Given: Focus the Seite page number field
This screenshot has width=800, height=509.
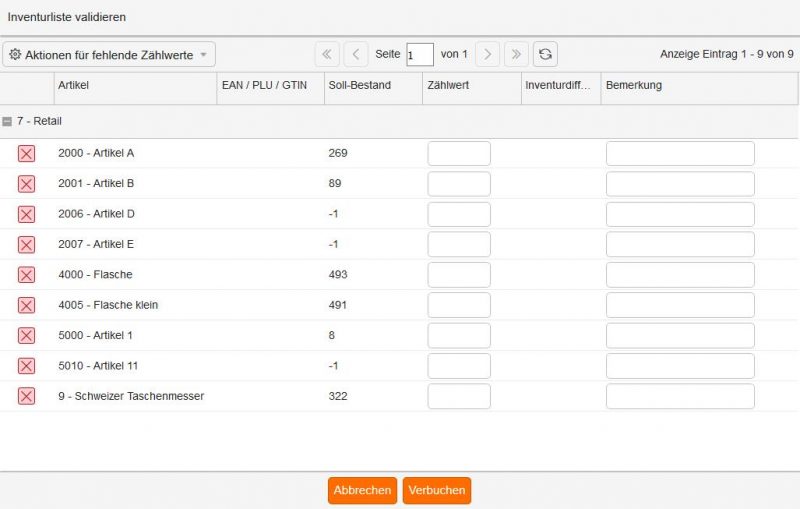Looking at the screenshot, I should click(x=419, y=54).
